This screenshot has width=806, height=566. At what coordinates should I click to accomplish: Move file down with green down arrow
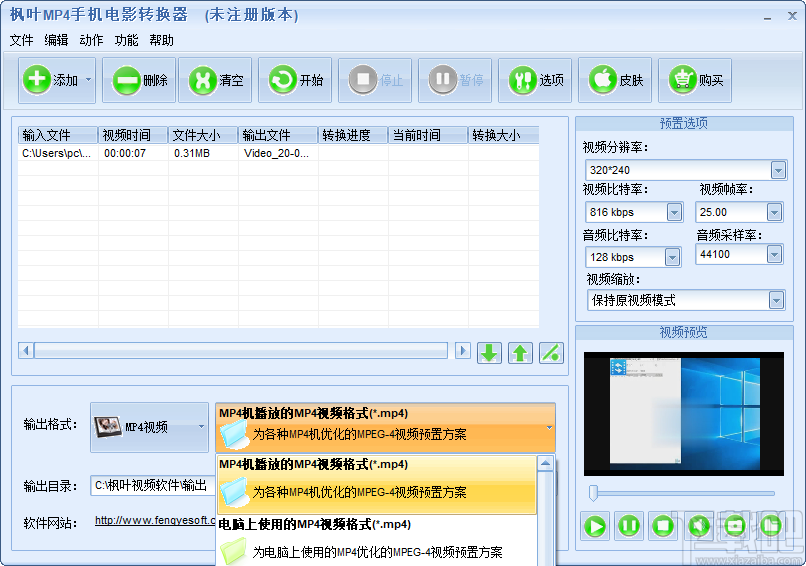tap(489, 352)
